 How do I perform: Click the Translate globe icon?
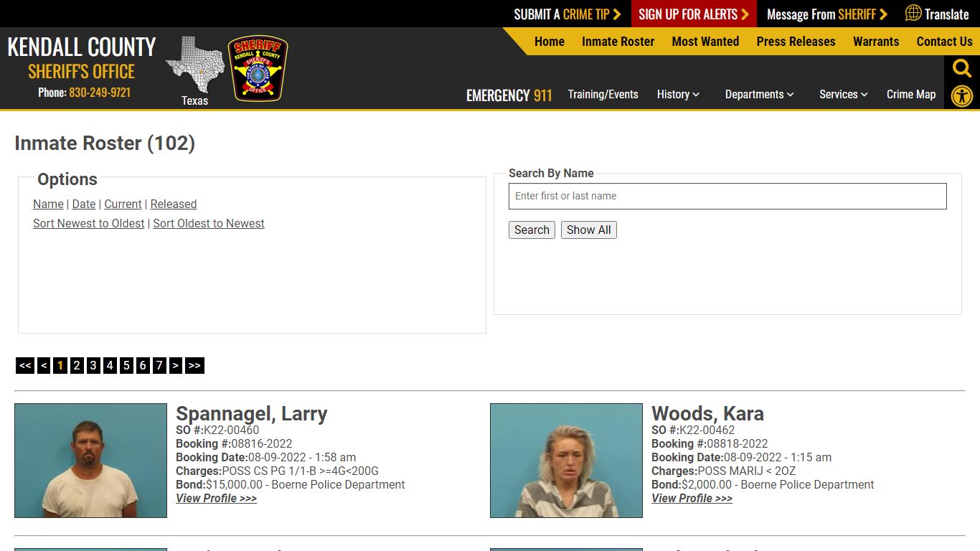tap(913, 13)
